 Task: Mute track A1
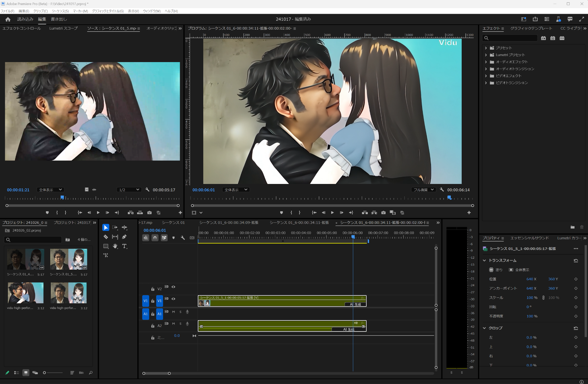[x=173, y=312]
